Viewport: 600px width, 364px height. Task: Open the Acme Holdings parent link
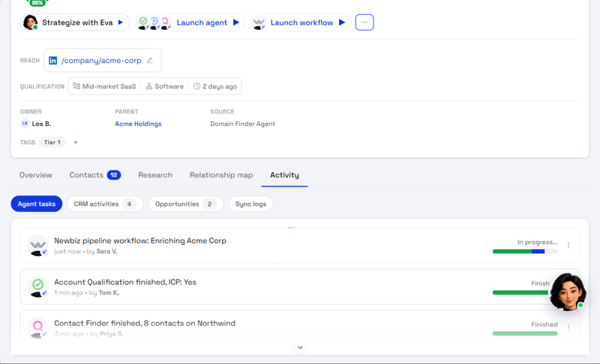[138, 124]
